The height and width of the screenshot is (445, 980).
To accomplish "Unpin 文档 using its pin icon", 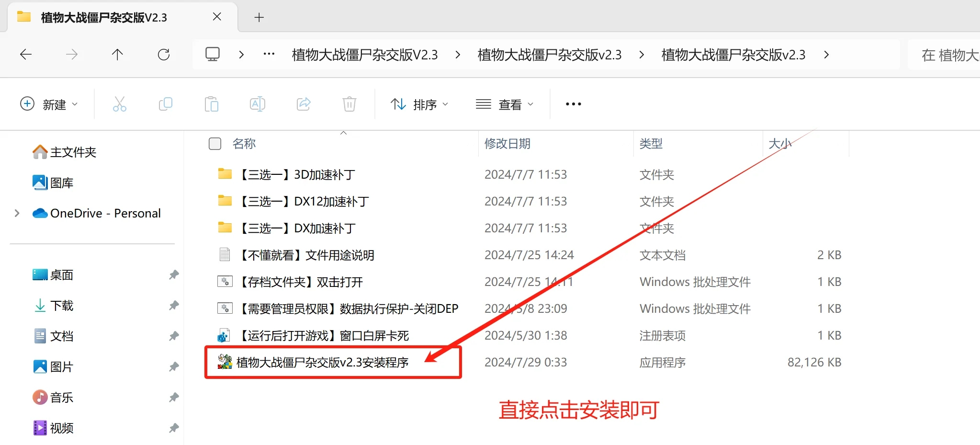I will pos(174,336).
